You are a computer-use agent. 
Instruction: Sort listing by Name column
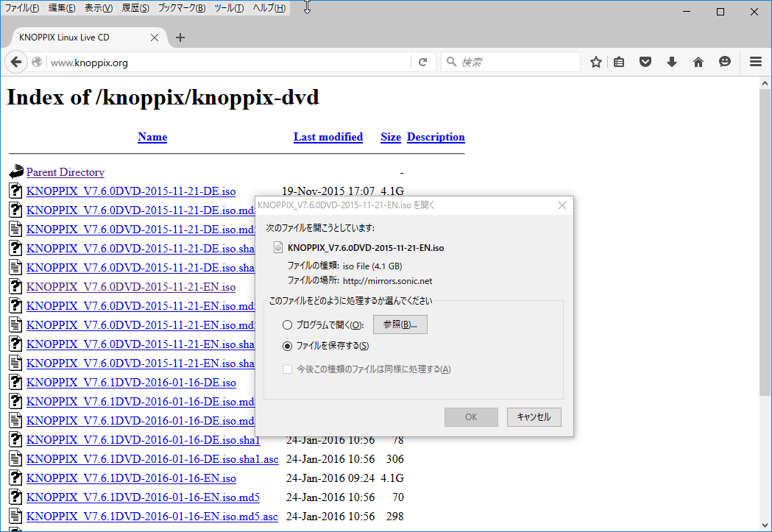pyautogui.click(x=152, y=137)
